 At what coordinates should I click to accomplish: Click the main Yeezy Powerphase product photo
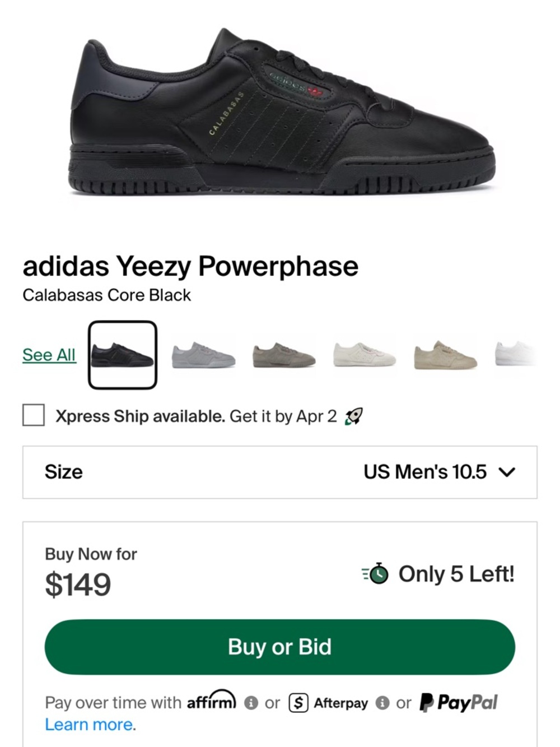tap(280, 112)
